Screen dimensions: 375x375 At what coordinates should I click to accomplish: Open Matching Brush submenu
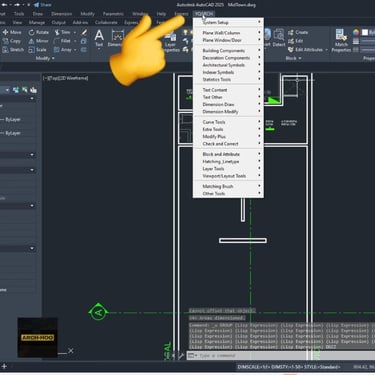click(228, 186)
